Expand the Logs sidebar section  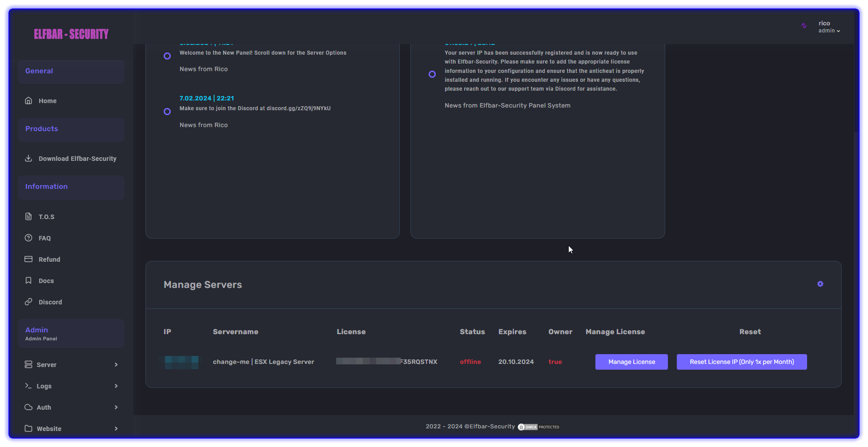coord(71,386)
